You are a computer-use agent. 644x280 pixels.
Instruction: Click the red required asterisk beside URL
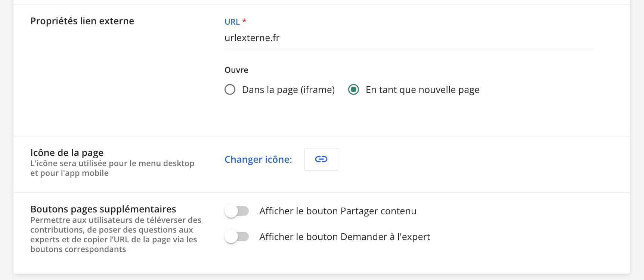coord(244,21)
